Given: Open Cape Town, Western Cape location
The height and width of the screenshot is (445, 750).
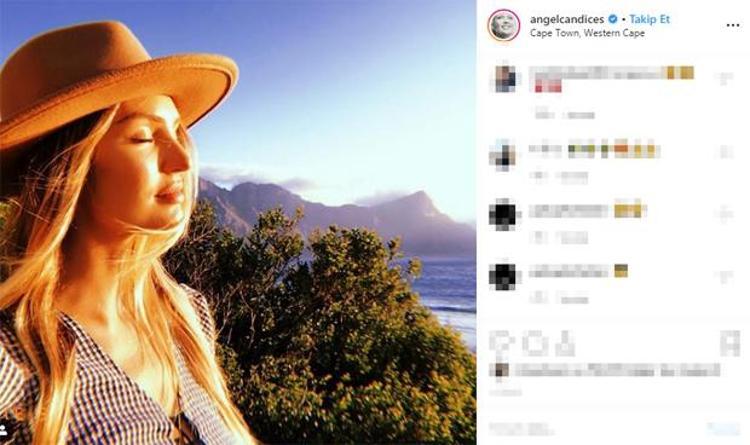Looking at the screenshot, I should [587, 33].
